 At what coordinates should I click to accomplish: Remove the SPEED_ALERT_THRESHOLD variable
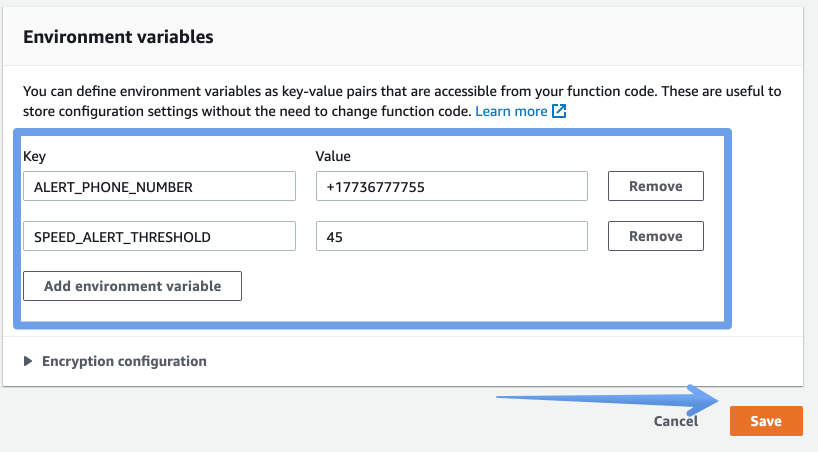[x=656, y=236]
